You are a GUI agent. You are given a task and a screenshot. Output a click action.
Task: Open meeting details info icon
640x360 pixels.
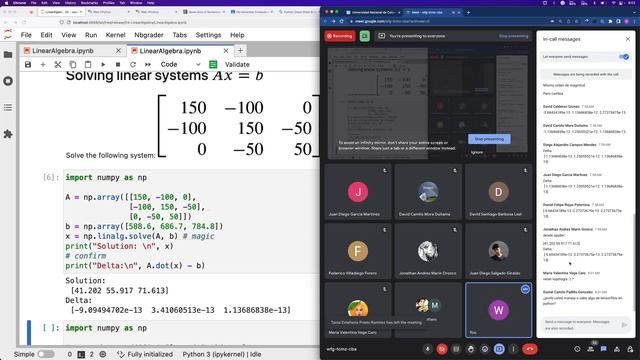coord(577,349)
